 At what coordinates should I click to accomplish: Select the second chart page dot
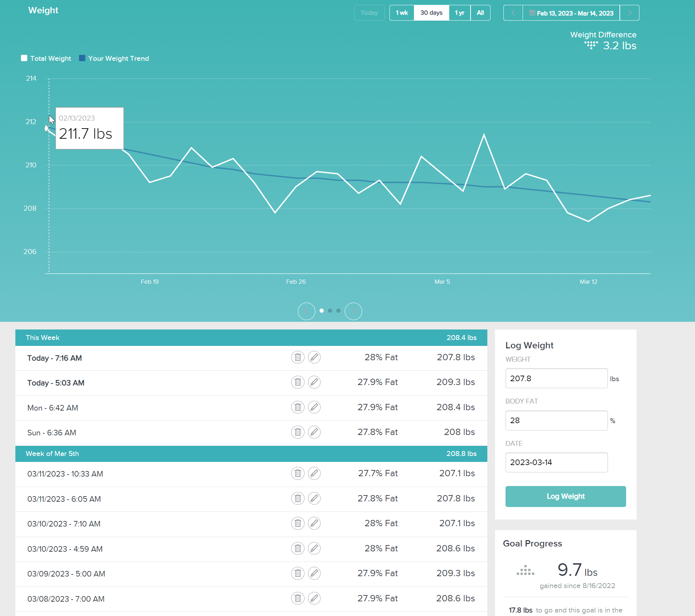330,311
